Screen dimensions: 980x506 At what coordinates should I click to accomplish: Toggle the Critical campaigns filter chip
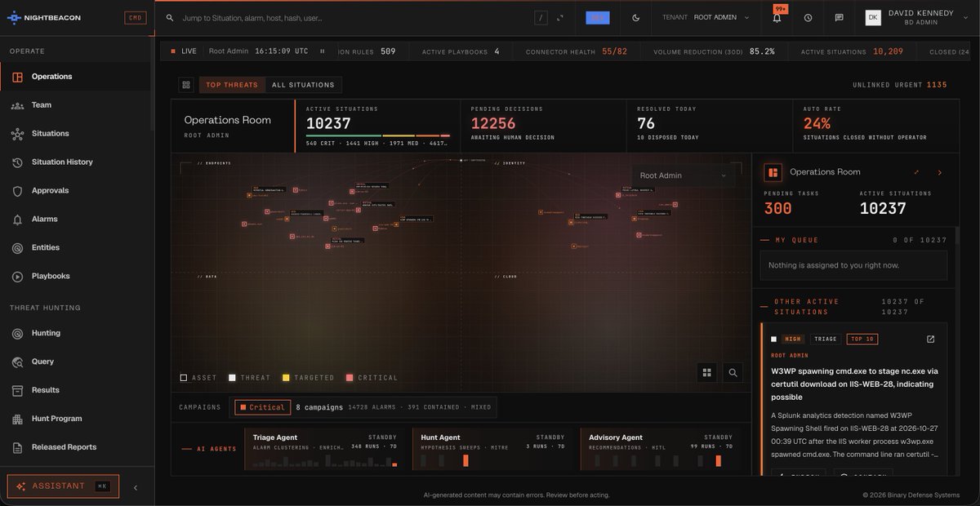coord(262,407)
